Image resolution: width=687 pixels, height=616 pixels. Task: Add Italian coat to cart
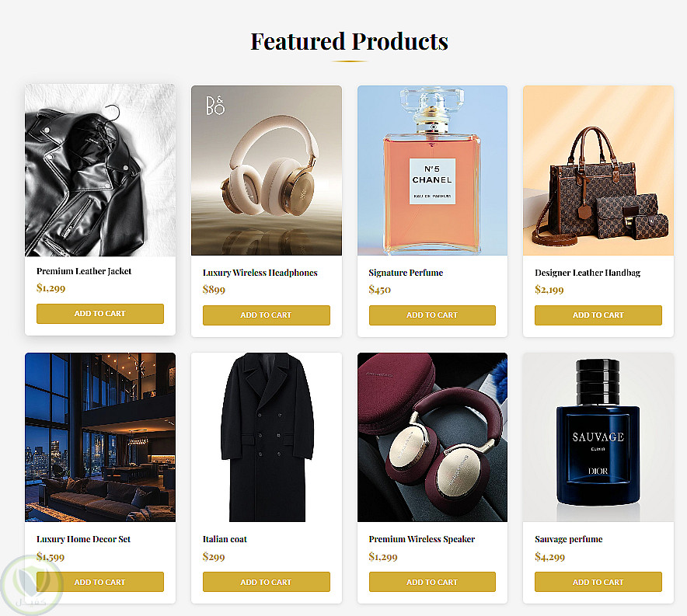pyautogui.click(x=266, y=582)
